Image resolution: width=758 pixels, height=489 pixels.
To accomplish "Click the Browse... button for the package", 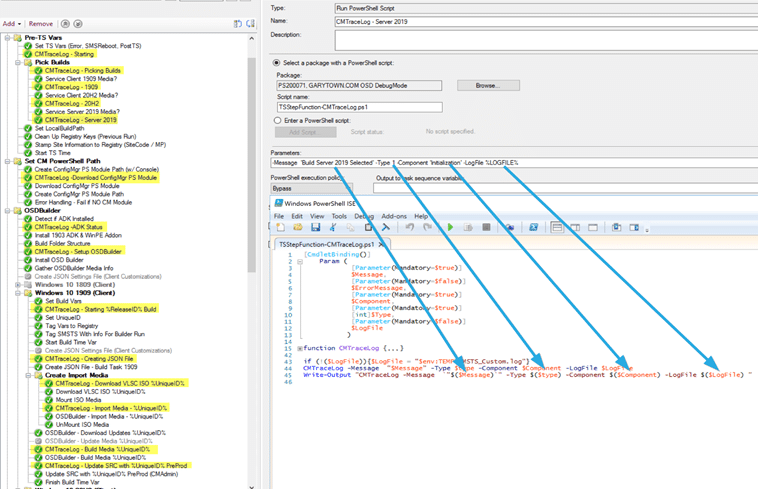I will click(487, 86).
